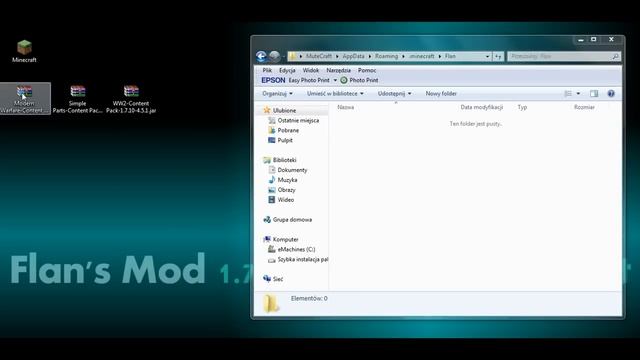Go back using the Explorer back arrow
Screen dimensions: 640x360
[261, 56]
